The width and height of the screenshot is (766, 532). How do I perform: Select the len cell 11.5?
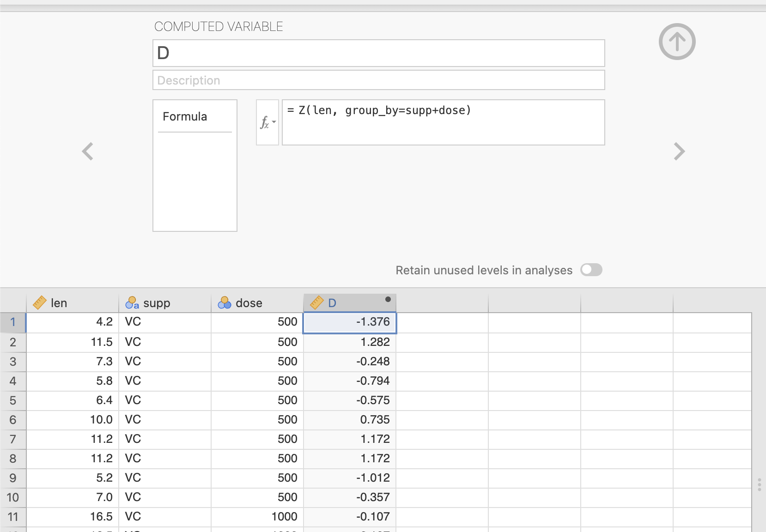73,342
